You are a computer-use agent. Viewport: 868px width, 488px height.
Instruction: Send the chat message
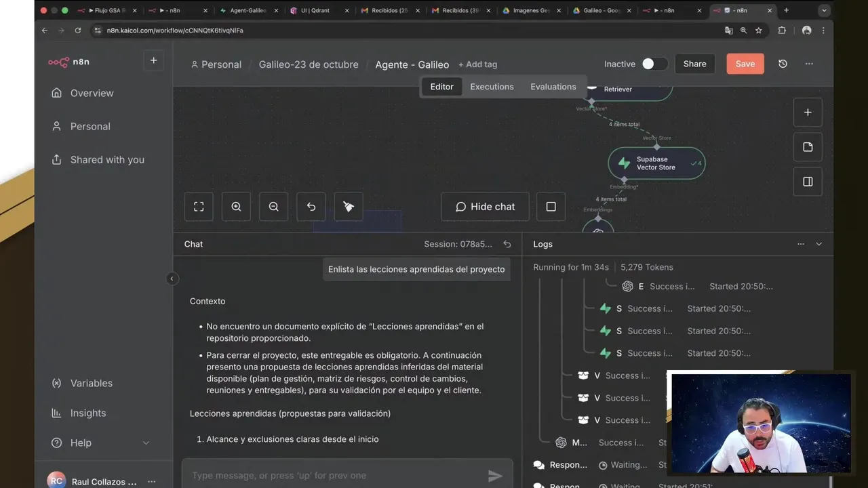496,476
